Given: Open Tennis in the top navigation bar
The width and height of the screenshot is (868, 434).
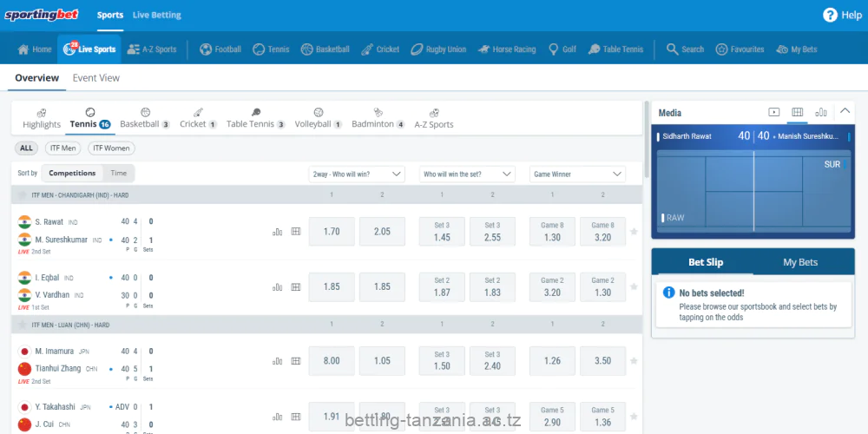Looking at the screenshot, I should click(271, 49).
